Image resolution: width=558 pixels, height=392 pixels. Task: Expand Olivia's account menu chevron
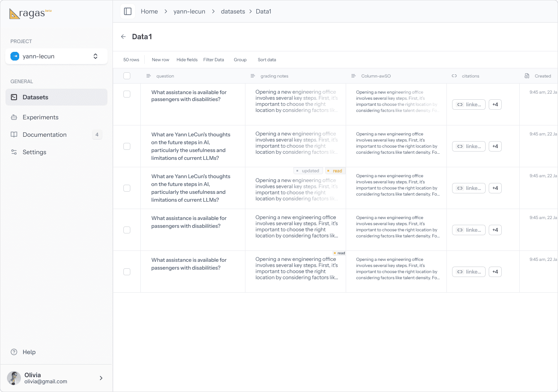click(101, 378)
